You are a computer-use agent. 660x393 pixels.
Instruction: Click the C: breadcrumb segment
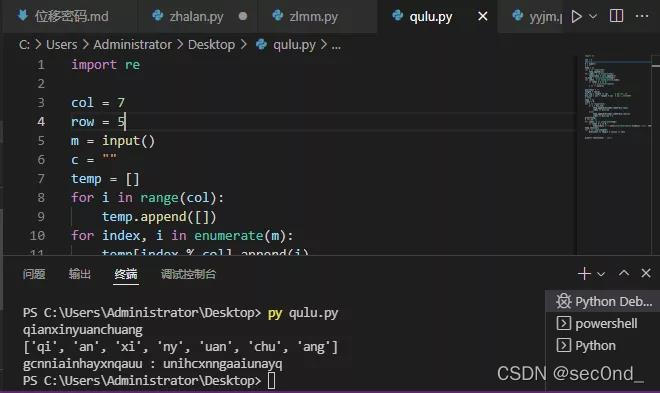click(24, 45)
